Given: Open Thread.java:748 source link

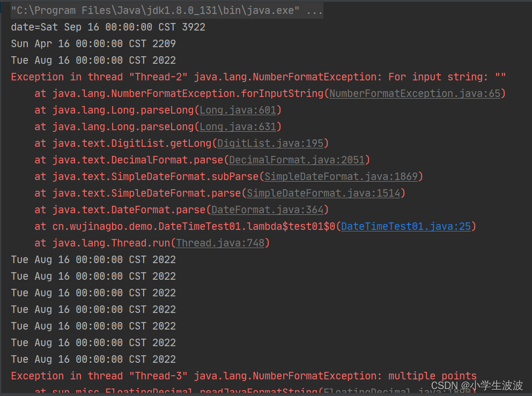Looking at the screenshot, I should [x=220, y=243].
